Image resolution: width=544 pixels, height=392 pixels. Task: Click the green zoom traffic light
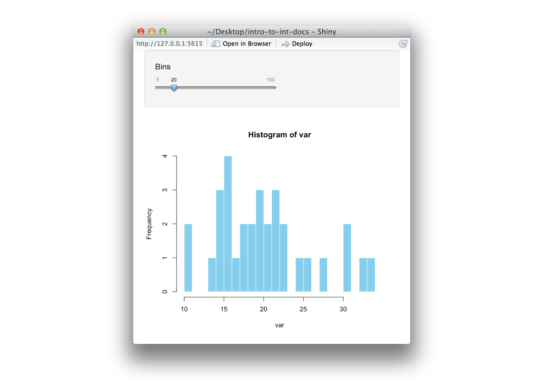(x=162, y=31)
